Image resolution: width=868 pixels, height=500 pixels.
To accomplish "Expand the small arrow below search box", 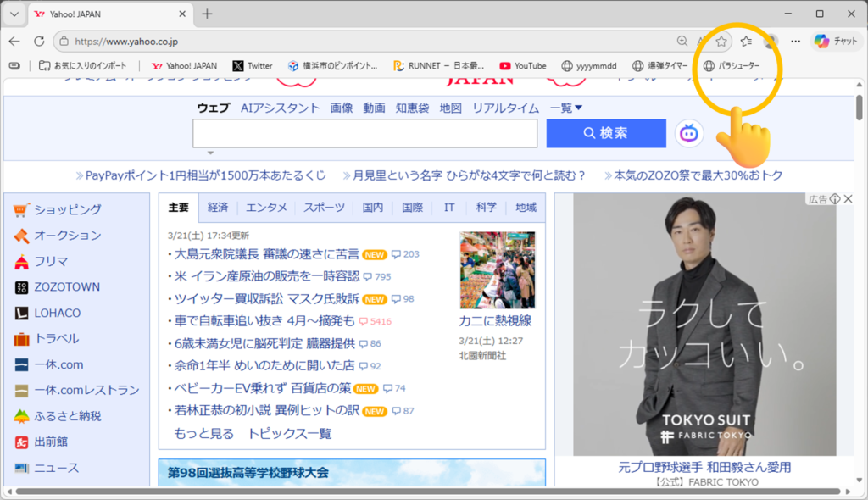I will coord(210,153).
